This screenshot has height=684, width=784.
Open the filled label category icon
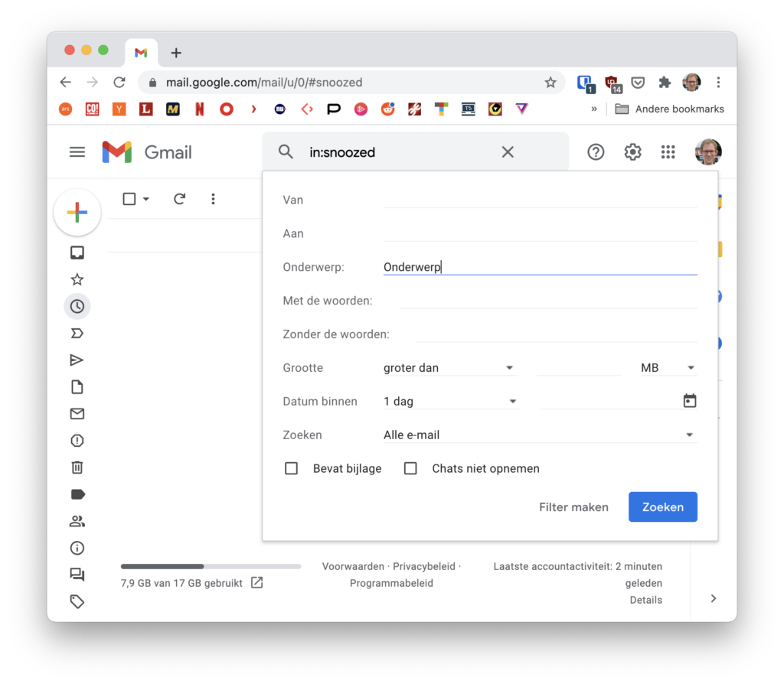(78, 495)
